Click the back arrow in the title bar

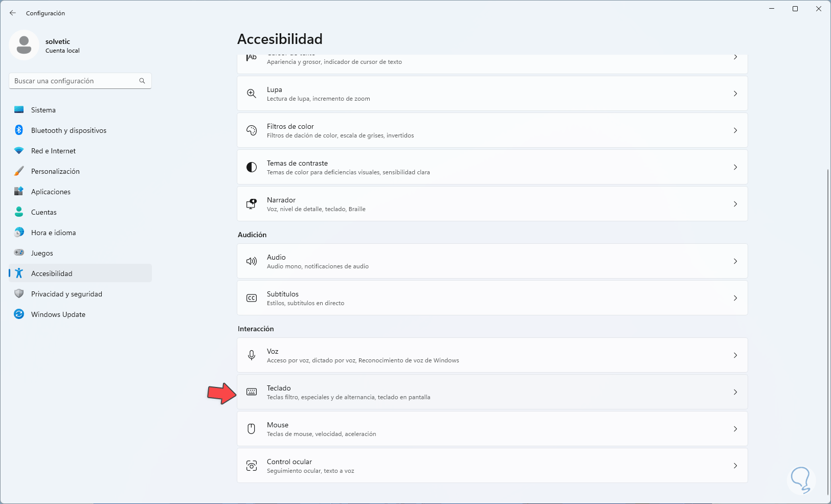pos(13,13)
